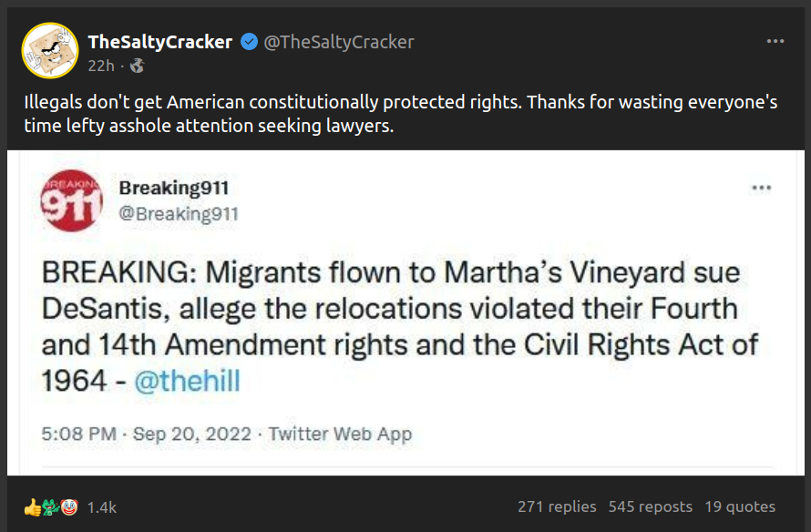The width and height of the screenshot is (811, 532).
Task: Click the clown face reaction emoji
Action: click(69, 507)
